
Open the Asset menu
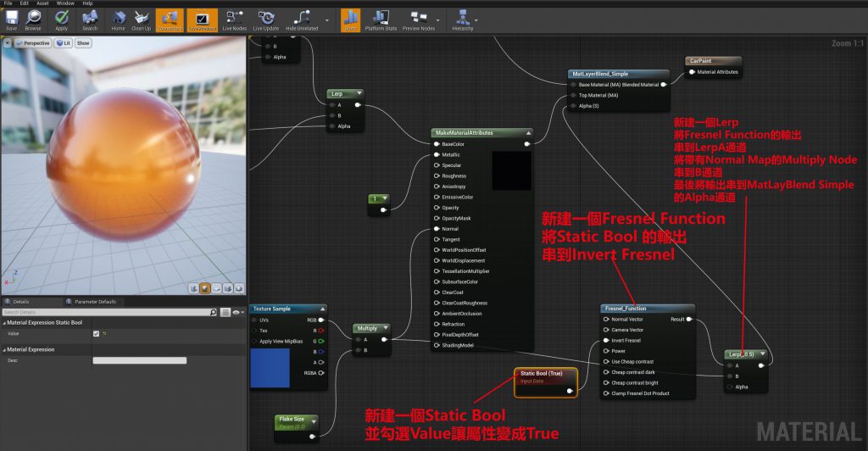point(42,3)
